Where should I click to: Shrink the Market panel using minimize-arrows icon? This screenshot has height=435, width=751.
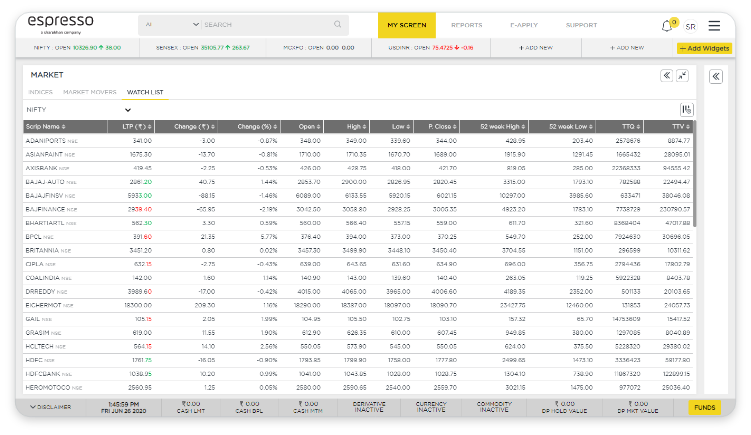pos(683,75)
